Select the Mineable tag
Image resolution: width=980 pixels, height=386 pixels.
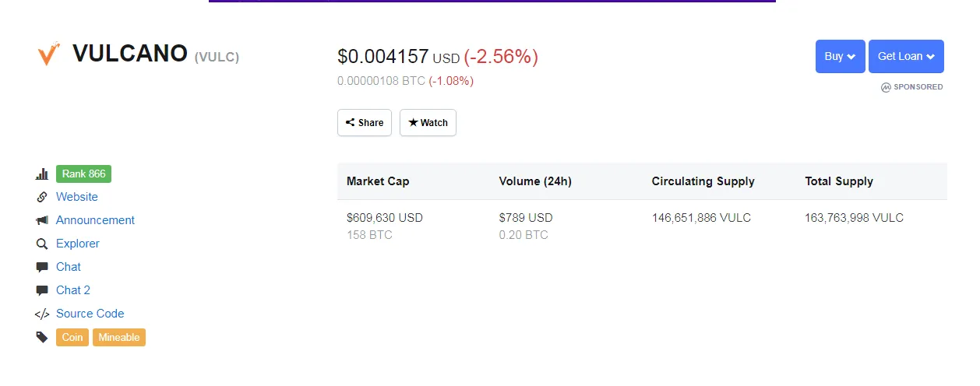tap(119, 338)
